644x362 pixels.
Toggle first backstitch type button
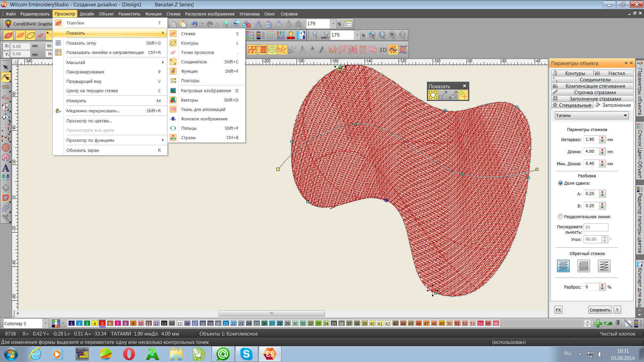coord(563,266)
